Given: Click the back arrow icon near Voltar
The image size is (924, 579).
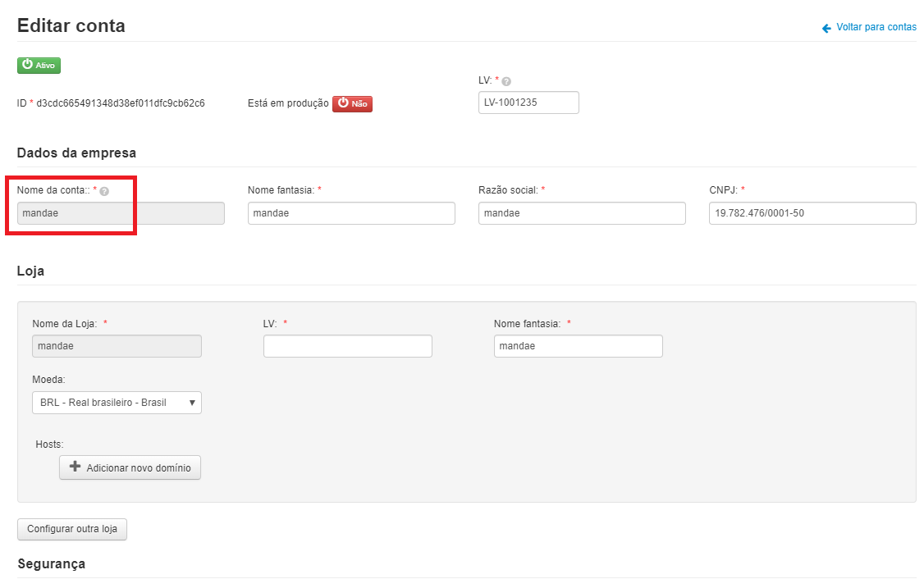Looking at the screenshot, I should point(826,28).
